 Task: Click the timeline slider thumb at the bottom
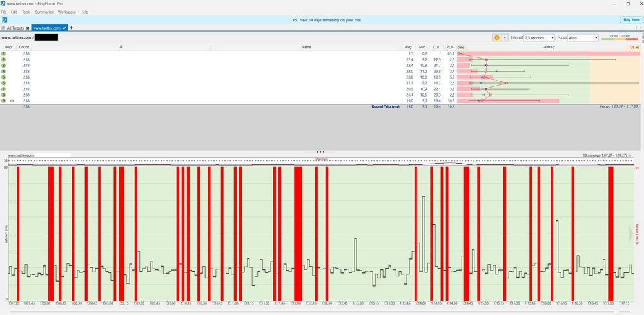pyautogui.click(x=616, y=312)
